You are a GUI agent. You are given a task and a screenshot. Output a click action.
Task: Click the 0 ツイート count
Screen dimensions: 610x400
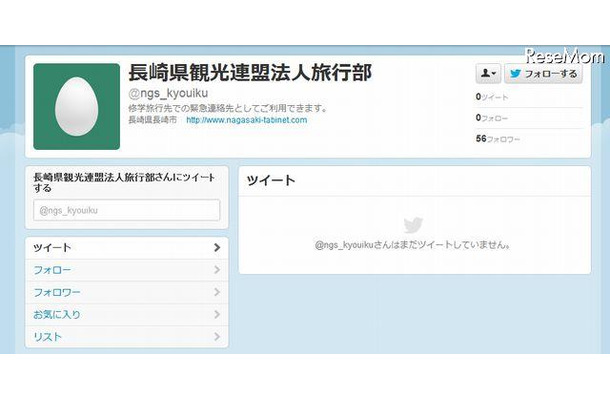(x=492, y=97)
